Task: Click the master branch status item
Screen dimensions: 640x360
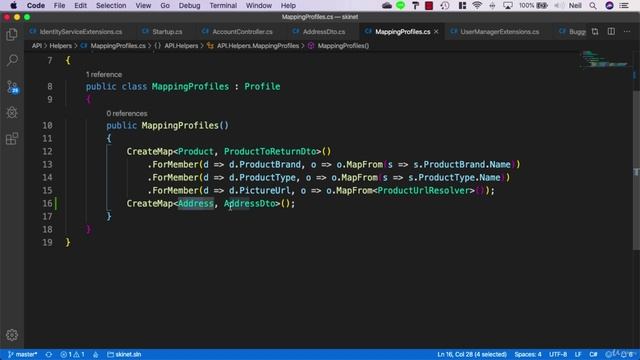Action: 22,354
